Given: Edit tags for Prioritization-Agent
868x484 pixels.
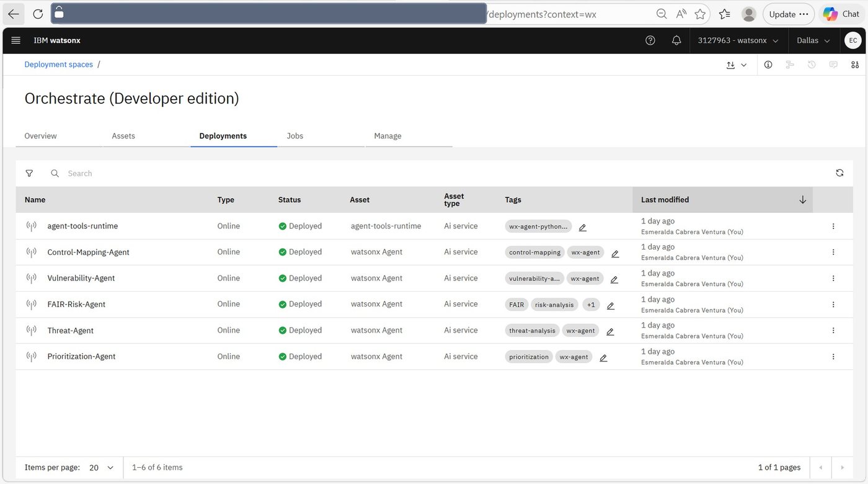Looking at the screenshot, I should [x=603, y=357].
